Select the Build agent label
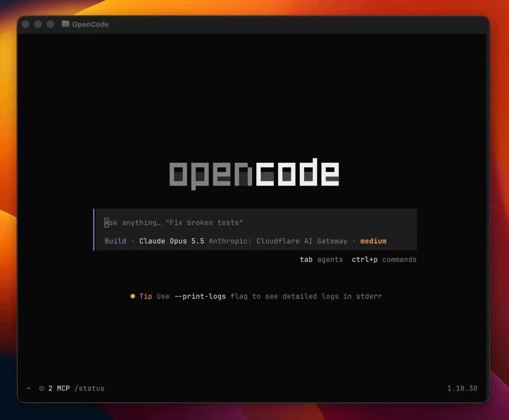Image resolution: width=509 pixels, height=420 pixels. click(115, 241)
